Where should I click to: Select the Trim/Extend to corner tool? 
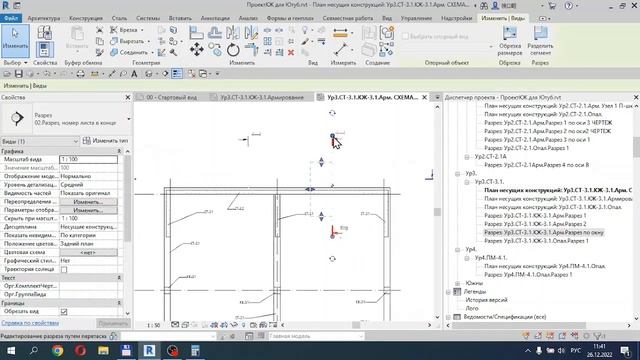pos(251,50)
